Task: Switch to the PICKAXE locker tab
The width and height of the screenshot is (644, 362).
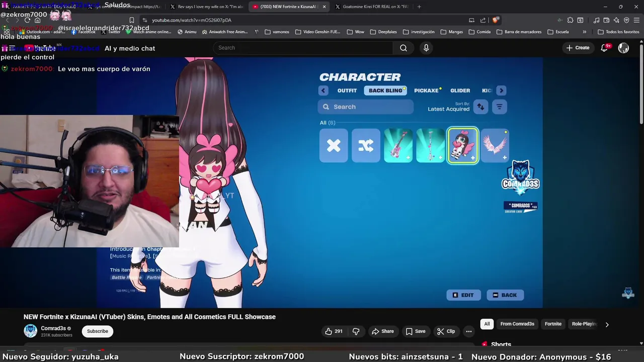Action: click(x=427, y=90)
